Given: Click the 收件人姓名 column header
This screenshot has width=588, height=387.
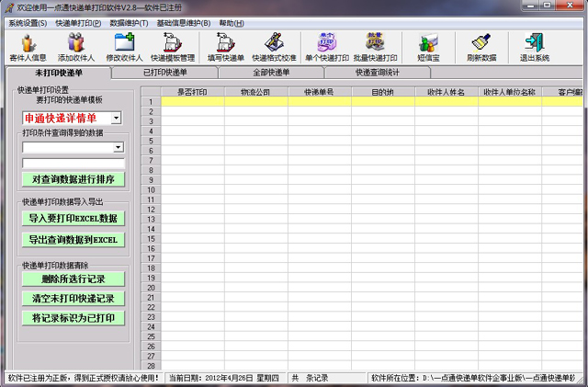Looking at the screenshot, I should tap(446, 92).
